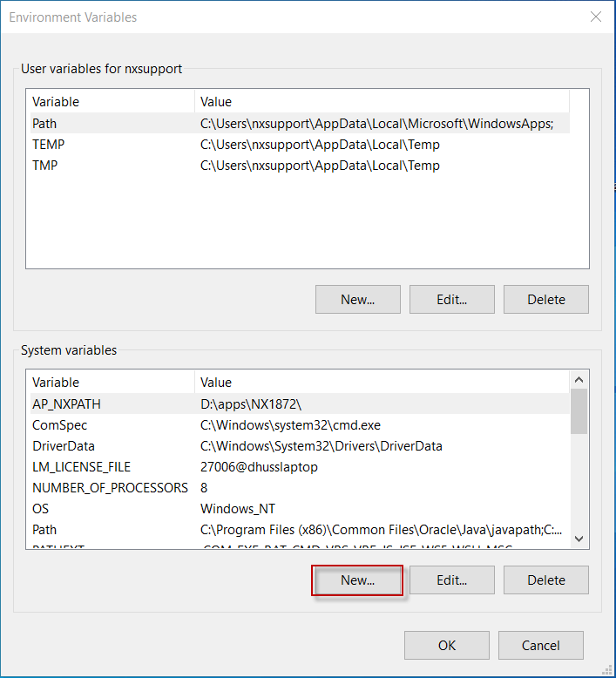Click New under User variables
Viewport: 616px width, 678px height.
tap(357, 299)
